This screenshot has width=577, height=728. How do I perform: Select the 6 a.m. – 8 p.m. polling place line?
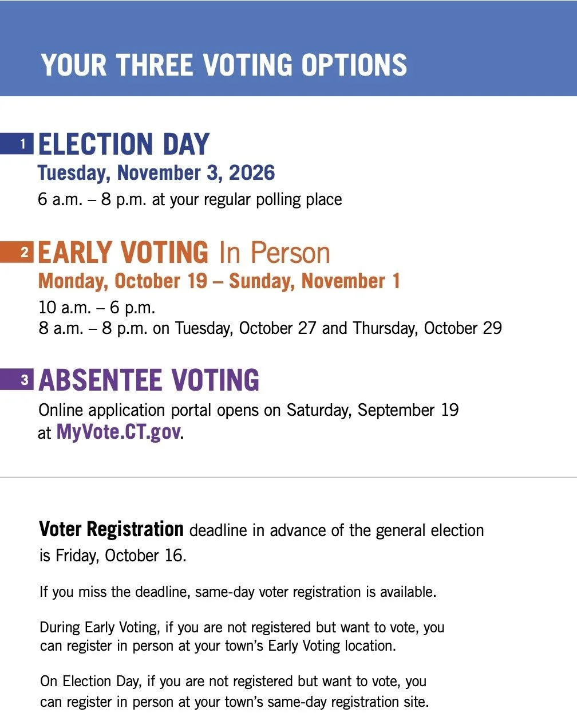coord(190,199)
